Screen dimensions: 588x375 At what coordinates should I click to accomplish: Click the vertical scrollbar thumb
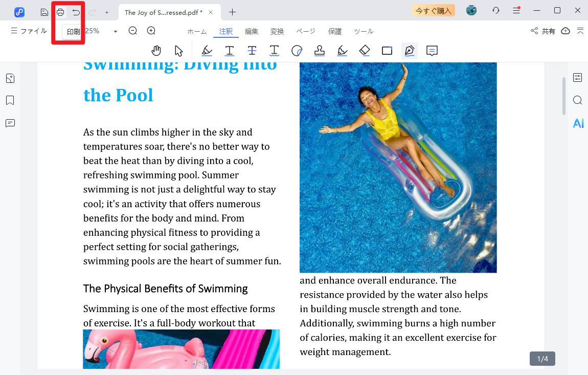click(x=564, y=96)
